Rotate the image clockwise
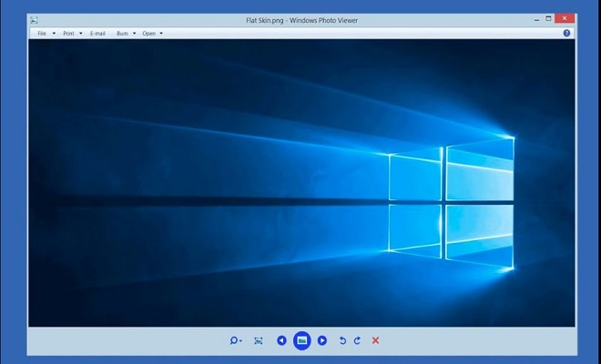This screenshot has width=601, height=364. coord(357,340)
